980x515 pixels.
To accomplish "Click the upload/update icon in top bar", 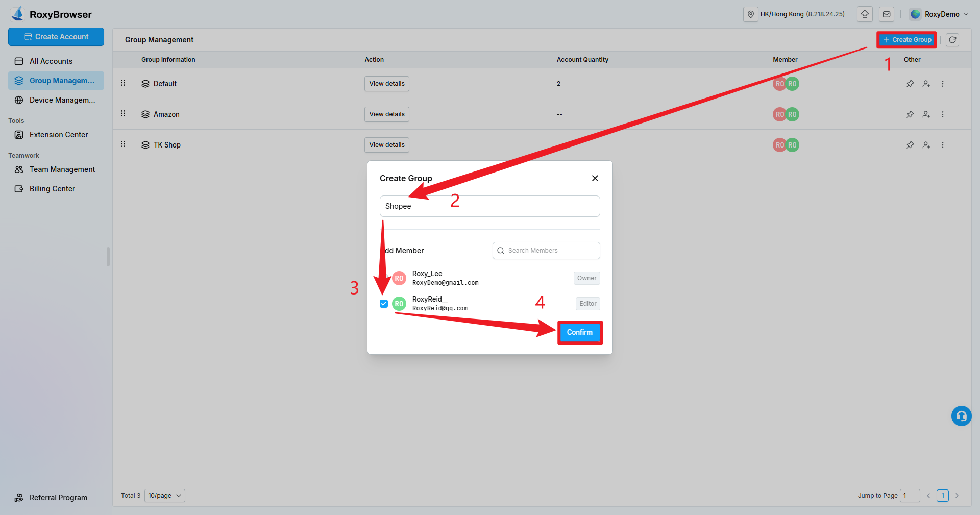I will point(865,14).
